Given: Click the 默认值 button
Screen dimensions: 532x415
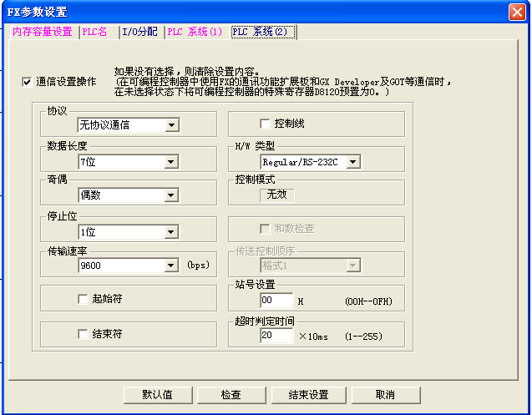Looking at the screenshot, I should point(157,395).
